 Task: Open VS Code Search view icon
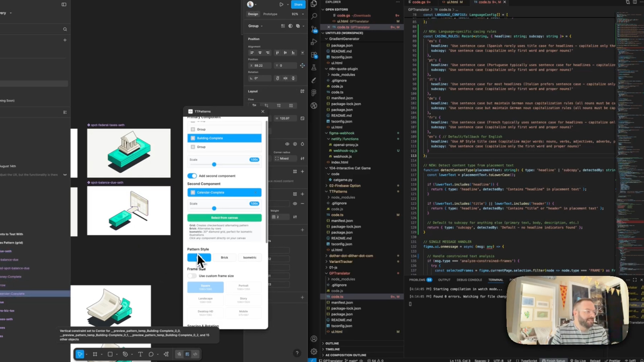(x=314, y=16)
